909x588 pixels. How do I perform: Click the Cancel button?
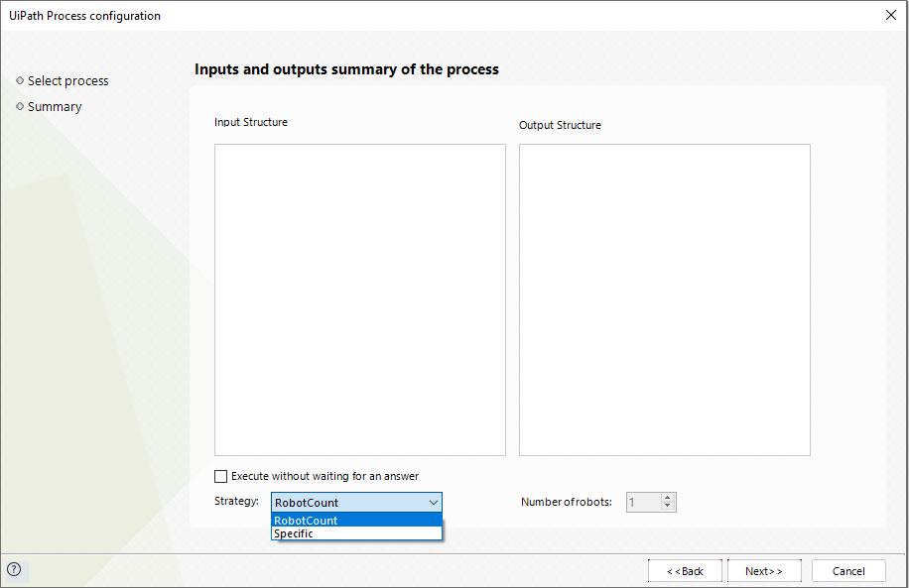click(x=848, y=571)
